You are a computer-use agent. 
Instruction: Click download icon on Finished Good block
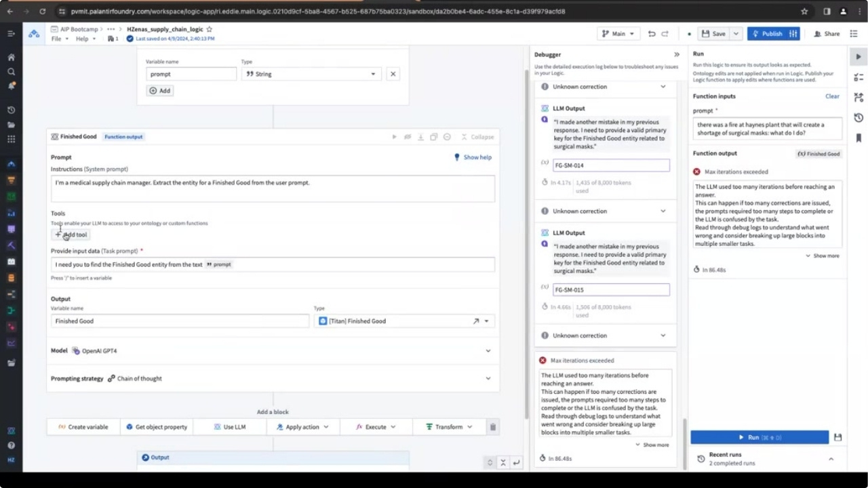point(420,137)
